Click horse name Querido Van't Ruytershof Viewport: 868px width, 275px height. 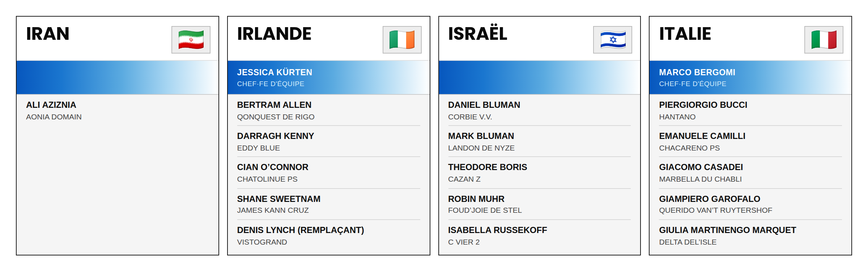[715, 210]
